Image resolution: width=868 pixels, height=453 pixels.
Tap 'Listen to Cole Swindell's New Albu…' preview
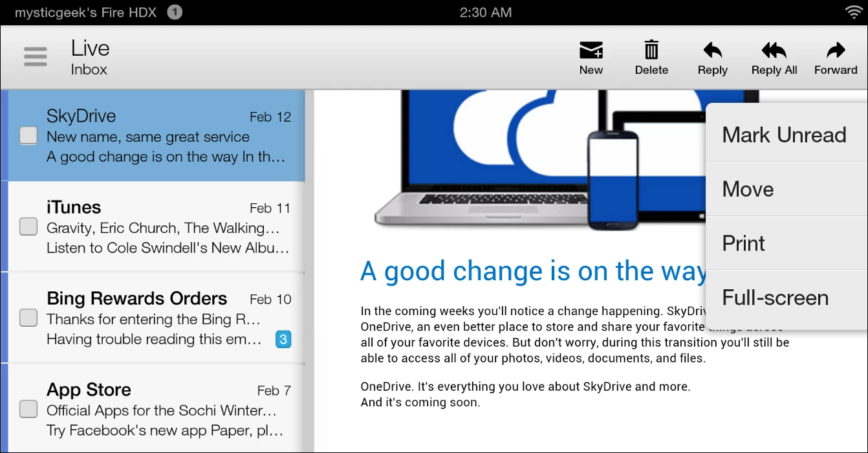click(x=168, y=248)
